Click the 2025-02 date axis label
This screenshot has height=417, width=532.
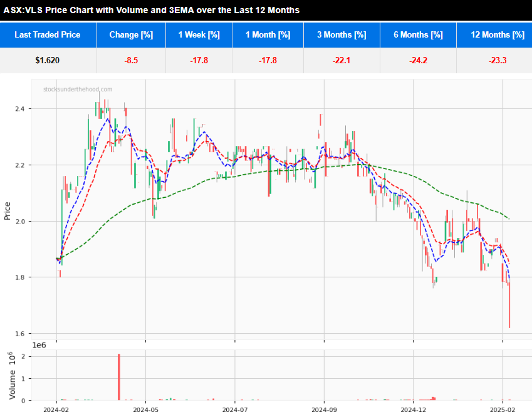[x=503, y=410]
